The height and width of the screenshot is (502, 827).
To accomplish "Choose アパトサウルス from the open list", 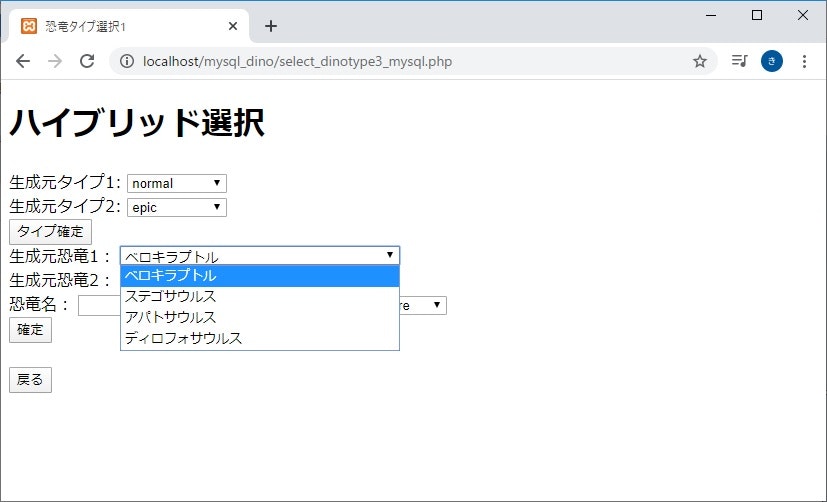I will click(260, 317).
